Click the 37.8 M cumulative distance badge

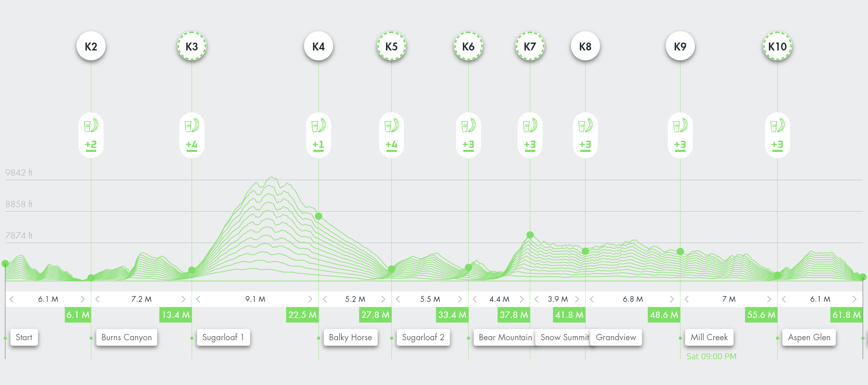[x=514, y=315]
